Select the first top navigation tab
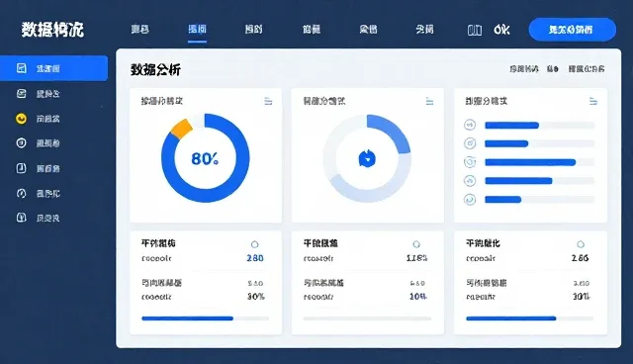This screenshot has height=364, width=633. (140, 29)
